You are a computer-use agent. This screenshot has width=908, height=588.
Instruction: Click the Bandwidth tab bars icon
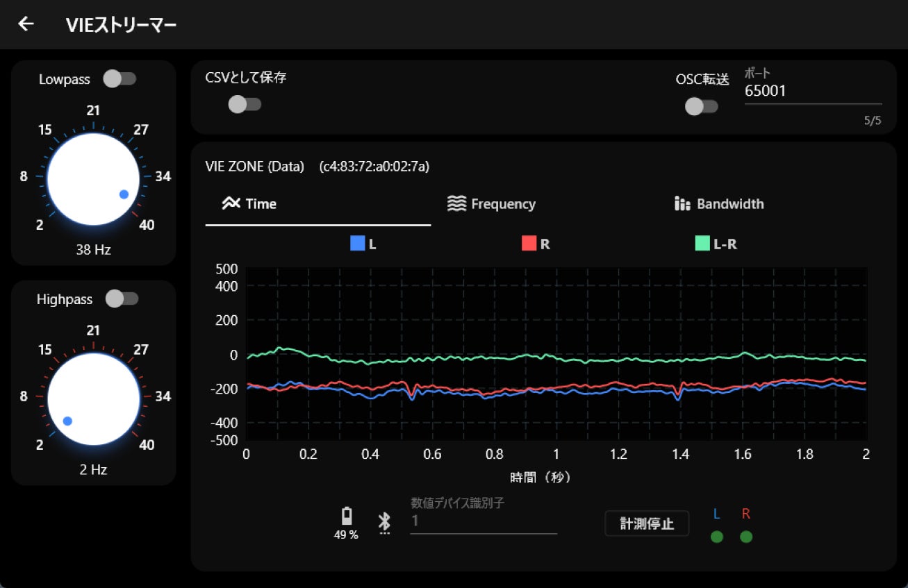pos(682,203)
